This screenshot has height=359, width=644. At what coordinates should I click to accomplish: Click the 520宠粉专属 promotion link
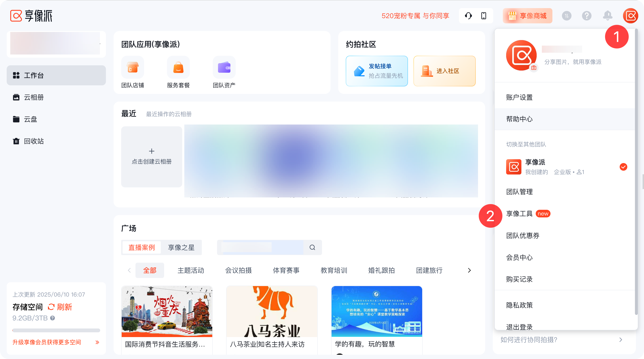(x=415, y=16)
